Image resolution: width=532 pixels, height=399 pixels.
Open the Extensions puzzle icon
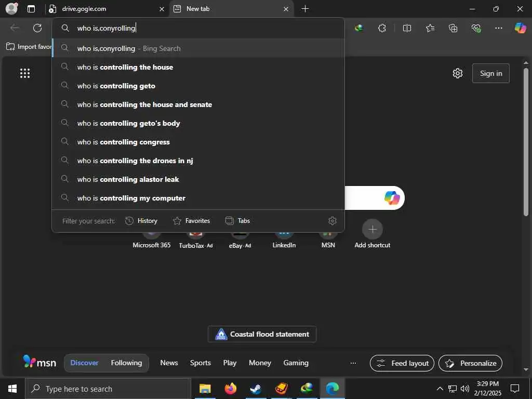pos(382,28)
